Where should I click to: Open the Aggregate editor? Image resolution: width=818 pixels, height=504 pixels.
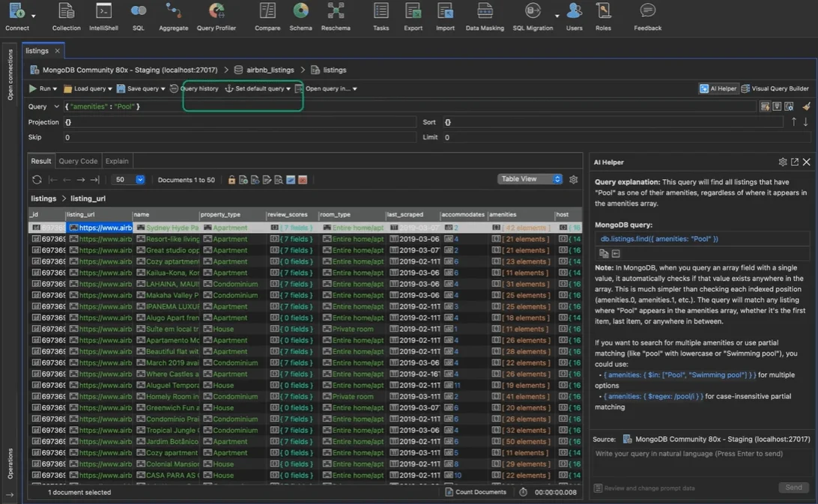point(173,16)
